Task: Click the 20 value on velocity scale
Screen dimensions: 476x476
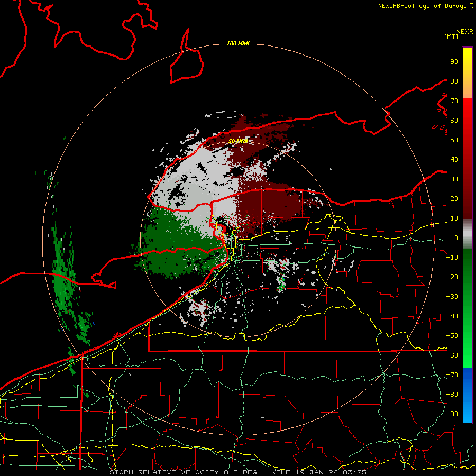Action: pyautogui.click(x=454, y=198)
